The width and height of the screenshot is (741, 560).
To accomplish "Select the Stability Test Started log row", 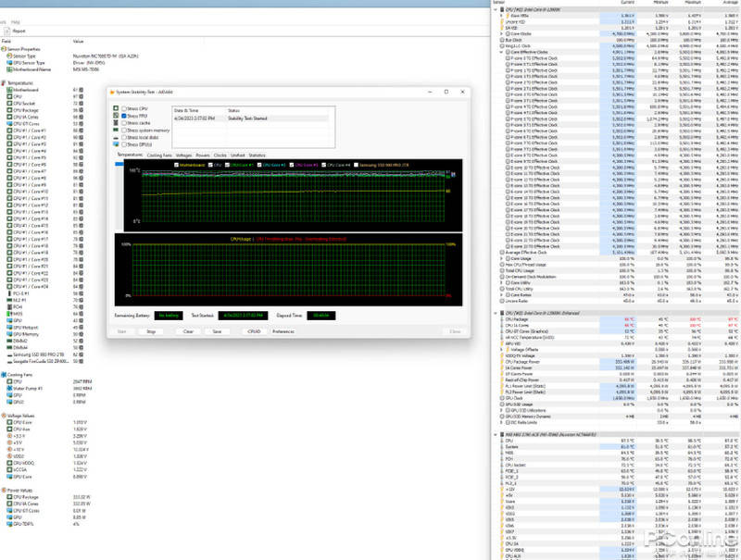I will pyautogui.click(x=250, y=118).
